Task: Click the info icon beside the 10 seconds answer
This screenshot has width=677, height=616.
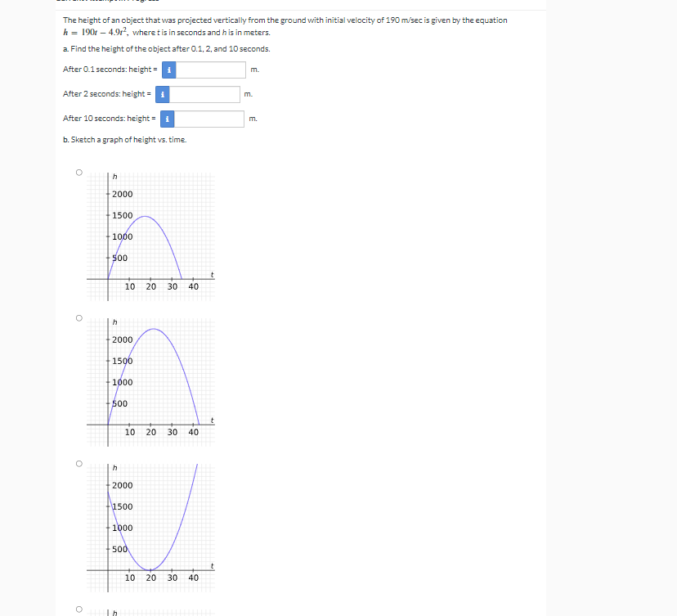Action: click(x=167, y=119)
